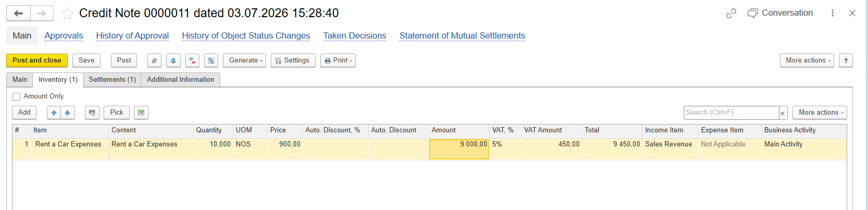Add document to favorites with star

point(67,14)
